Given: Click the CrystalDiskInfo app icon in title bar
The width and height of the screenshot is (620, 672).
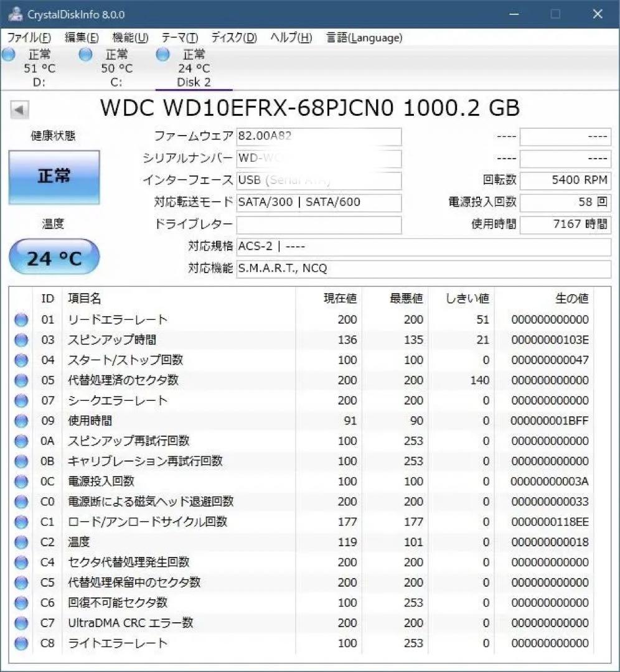Looking at the screenshot, I should [15, 14].
